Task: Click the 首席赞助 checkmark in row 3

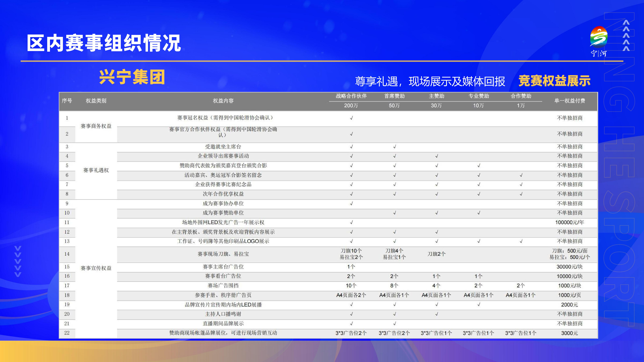Action: pos(394,147)
